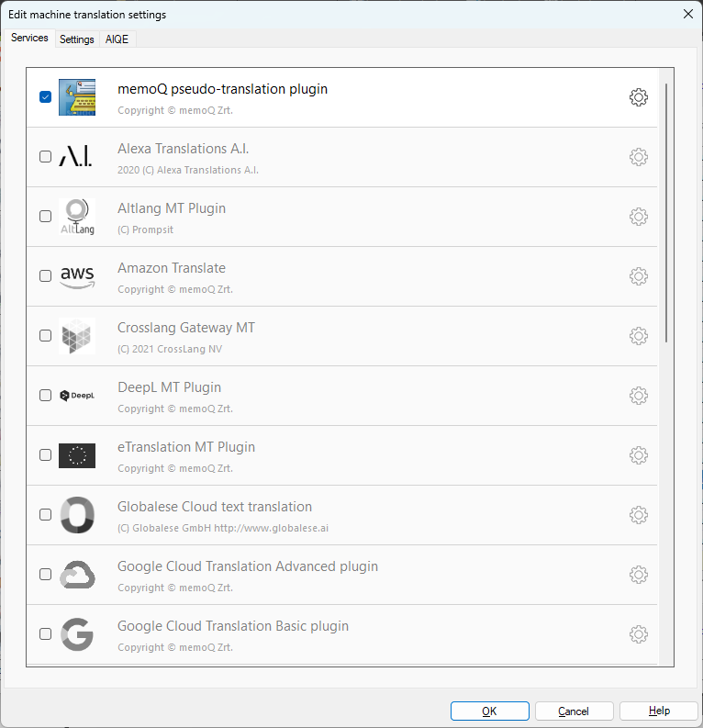Click the aws logo icon
The image size is (703, 728).
click(77, 277)
